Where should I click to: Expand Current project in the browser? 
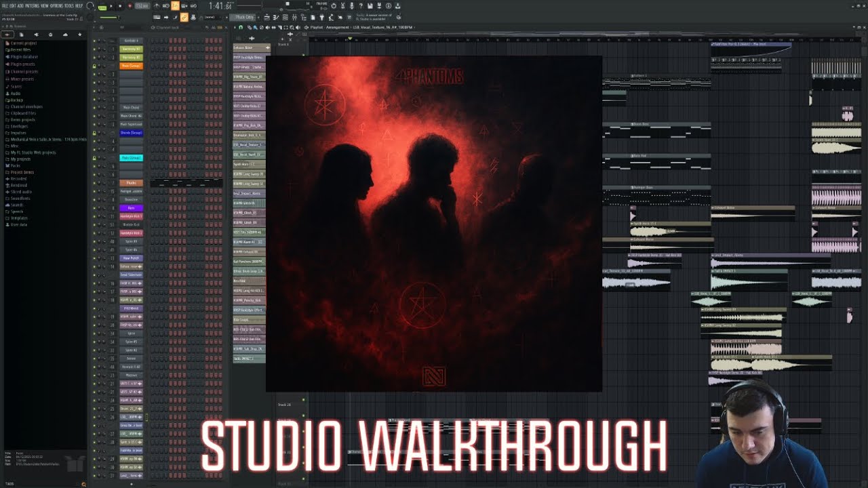coord(22,43)
